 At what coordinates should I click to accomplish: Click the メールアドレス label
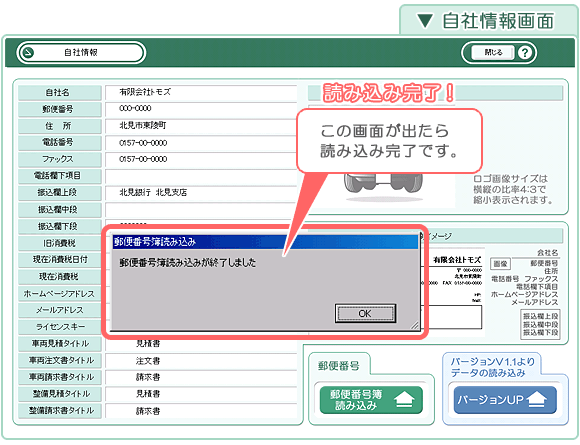click(60, 310)
